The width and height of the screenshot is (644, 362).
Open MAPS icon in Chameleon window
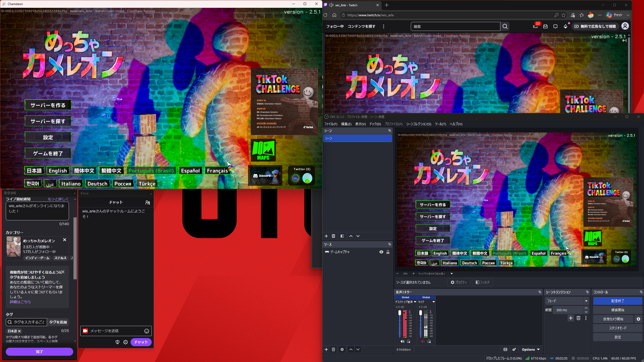(263, 150)
